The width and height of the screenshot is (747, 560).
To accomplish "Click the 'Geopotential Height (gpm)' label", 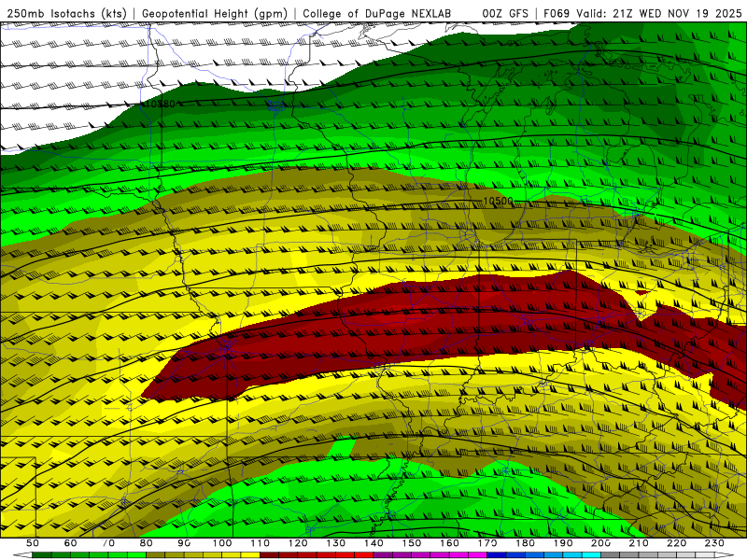I will [x=215, y=14].
